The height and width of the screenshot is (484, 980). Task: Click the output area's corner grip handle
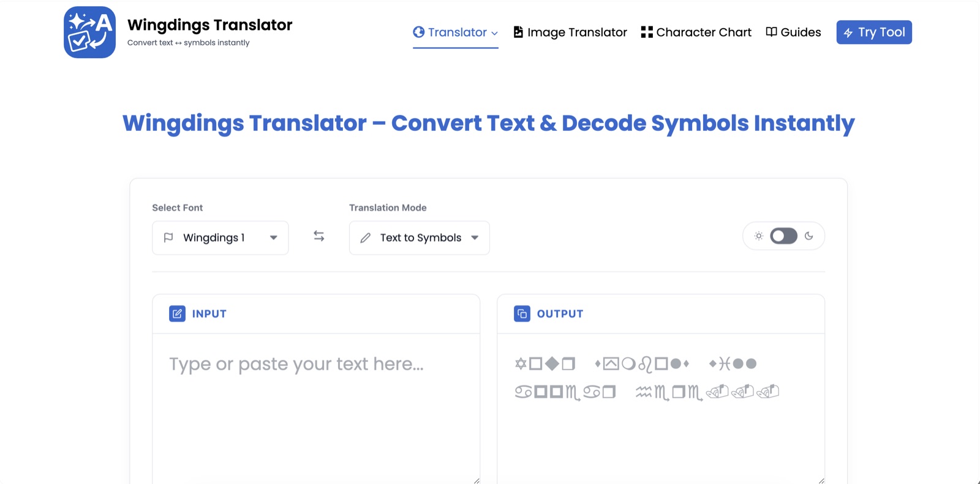coord(821,480)
